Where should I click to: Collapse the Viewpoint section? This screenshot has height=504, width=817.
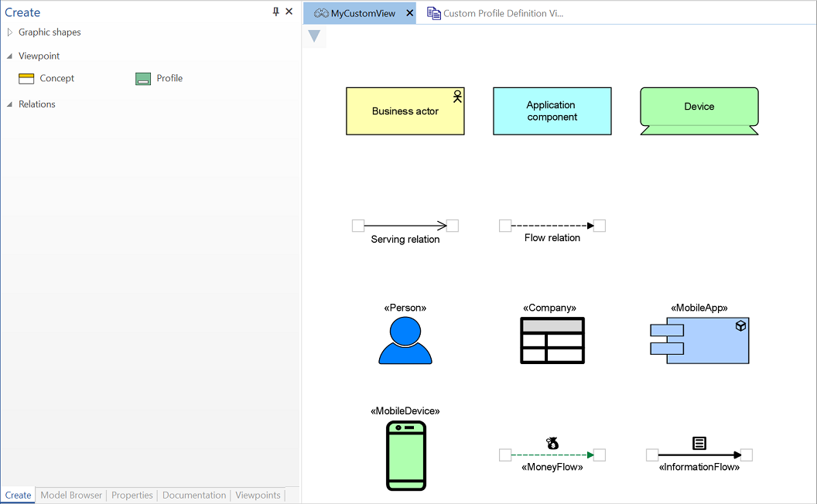pos(10,56)
